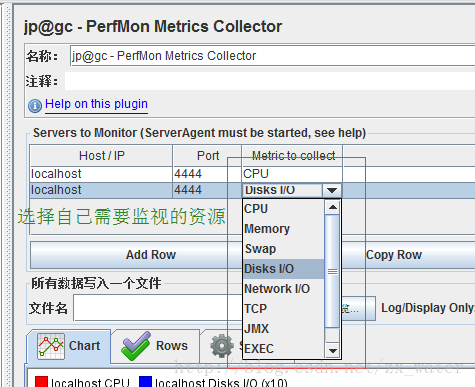
Task: Click the Port column header
Action: click(207, 156)
